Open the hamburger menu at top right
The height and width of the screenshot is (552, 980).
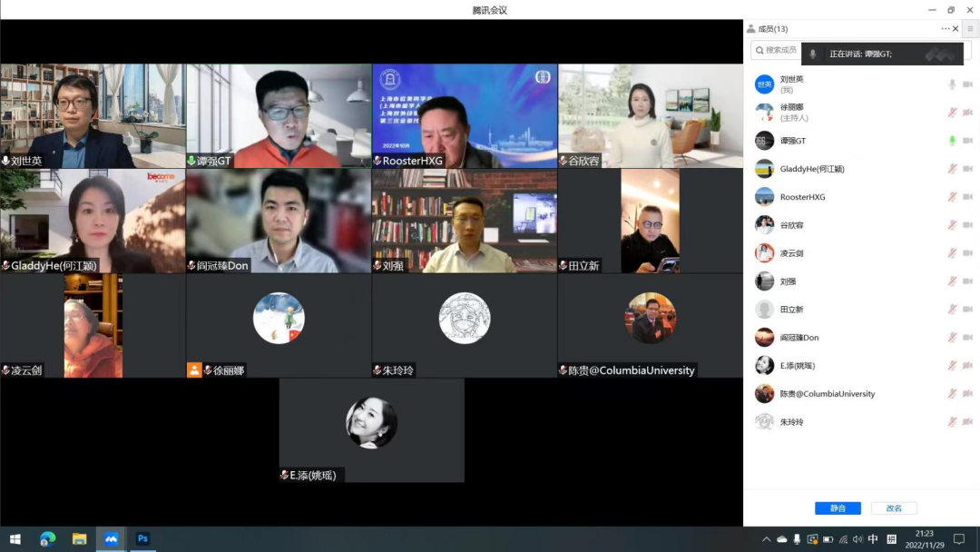tap(970, 29)
